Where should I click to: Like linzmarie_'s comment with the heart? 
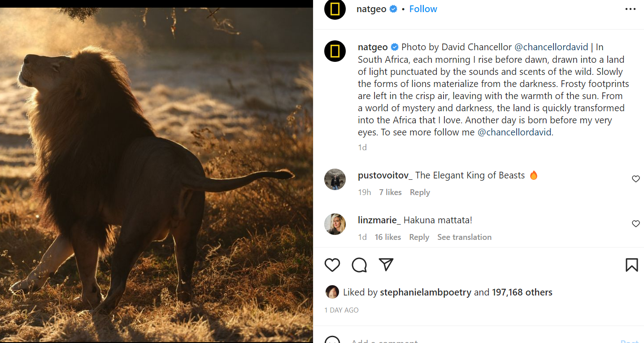pos(635,224)
